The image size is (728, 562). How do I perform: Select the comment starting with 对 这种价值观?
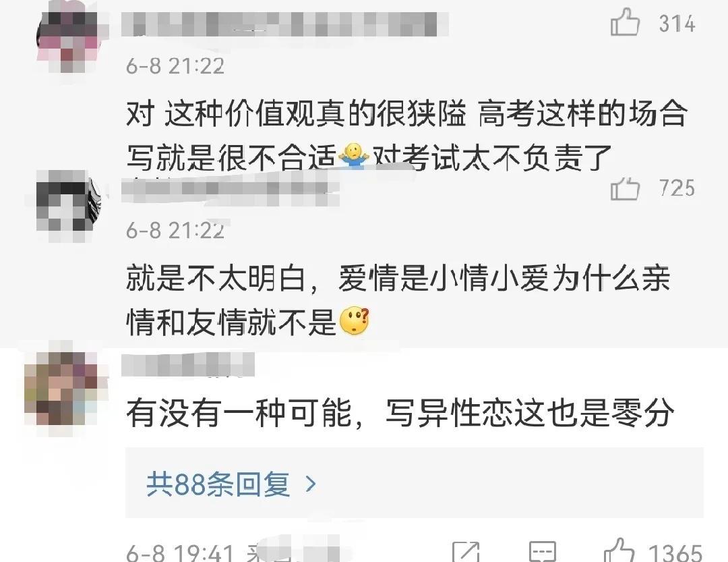pos(406,136)
